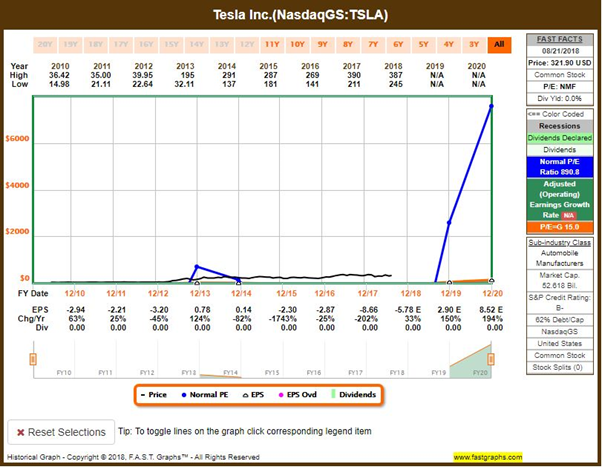The image size is (602, 467).
Task: Click the 2010 low value 14.98
Action: point(60,84)
